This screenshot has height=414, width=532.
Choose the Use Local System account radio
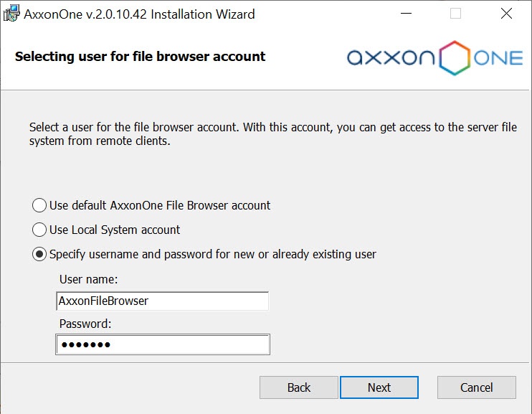39,230
